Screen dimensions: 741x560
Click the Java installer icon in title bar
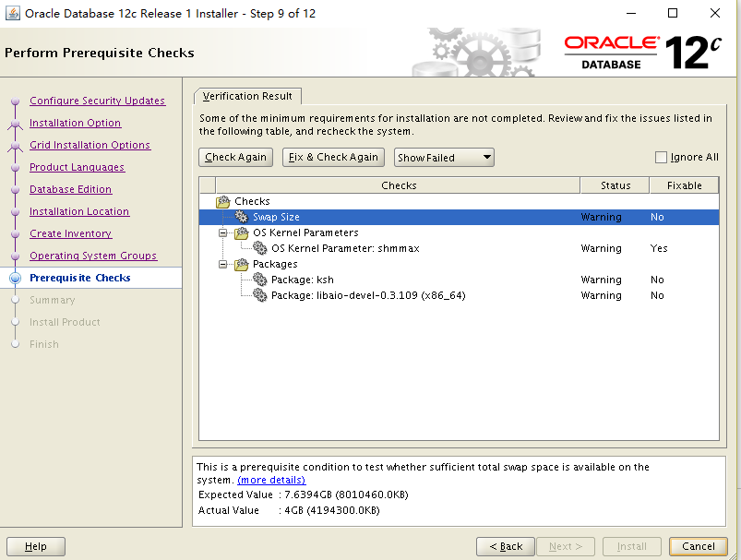(x=12, y=13)
